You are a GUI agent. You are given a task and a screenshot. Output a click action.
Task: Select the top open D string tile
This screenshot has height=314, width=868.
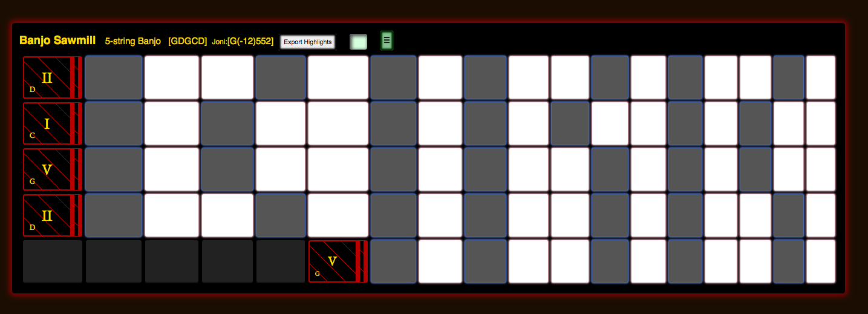[x=52, y=77]
